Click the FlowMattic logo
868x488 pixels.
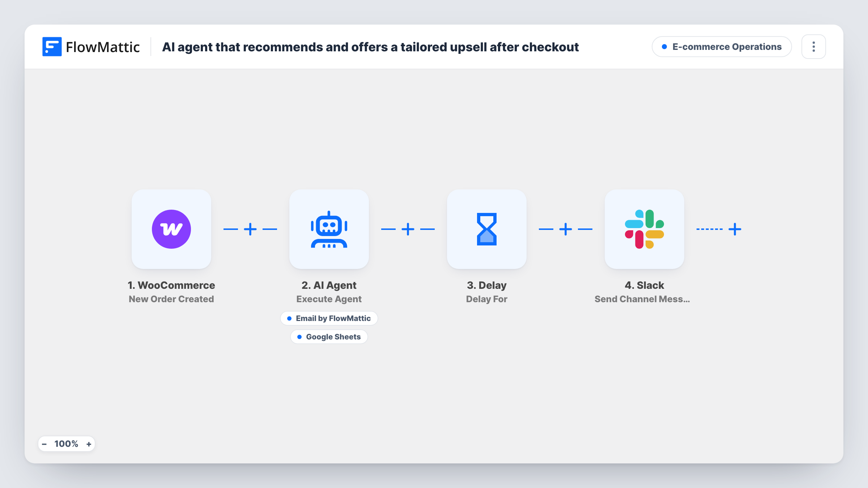tap(91, 47)
